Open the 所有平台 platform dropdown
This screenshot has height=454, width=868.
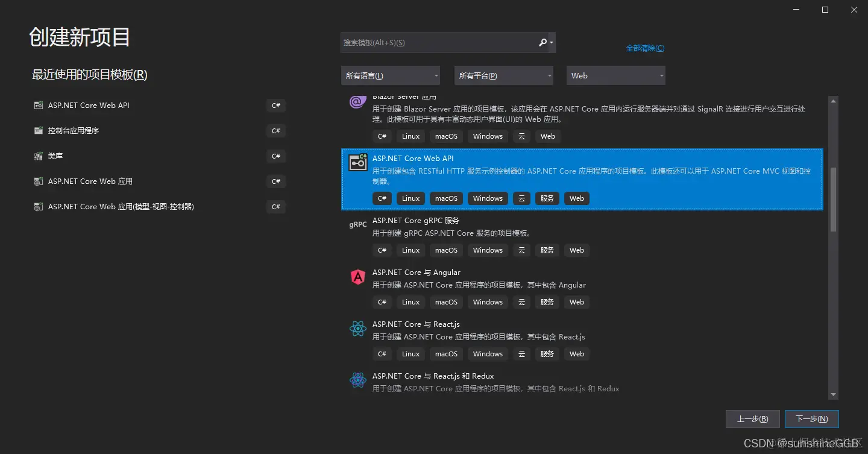pyautogui.click(x=504, y=75)
